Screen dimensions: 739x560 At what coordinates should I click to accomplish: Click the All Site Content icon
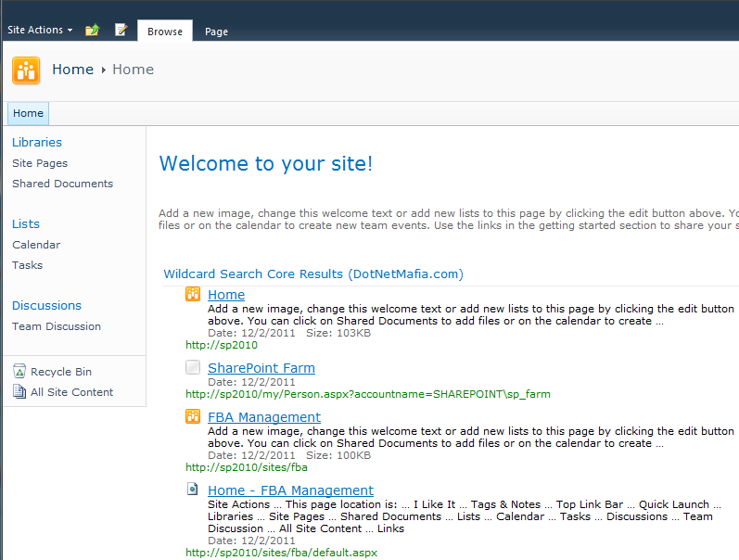tap(19, 391)
